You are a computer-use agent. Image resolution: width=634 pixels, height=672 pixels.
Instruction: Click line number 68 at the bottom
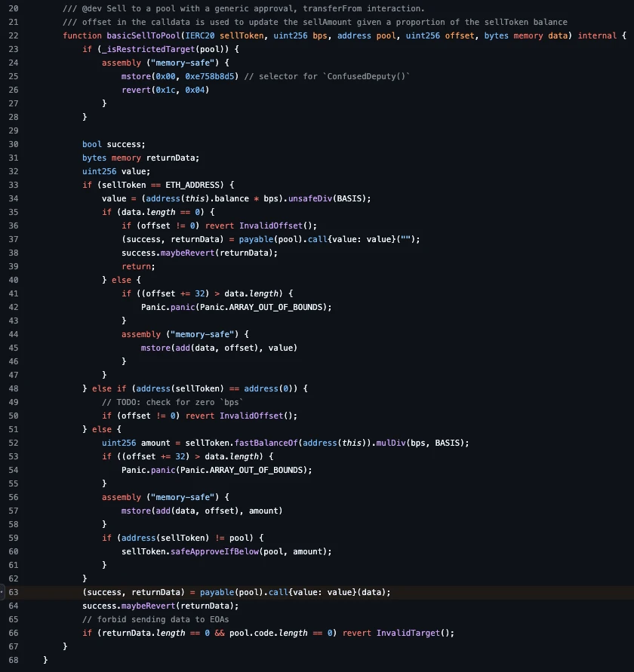14,660
